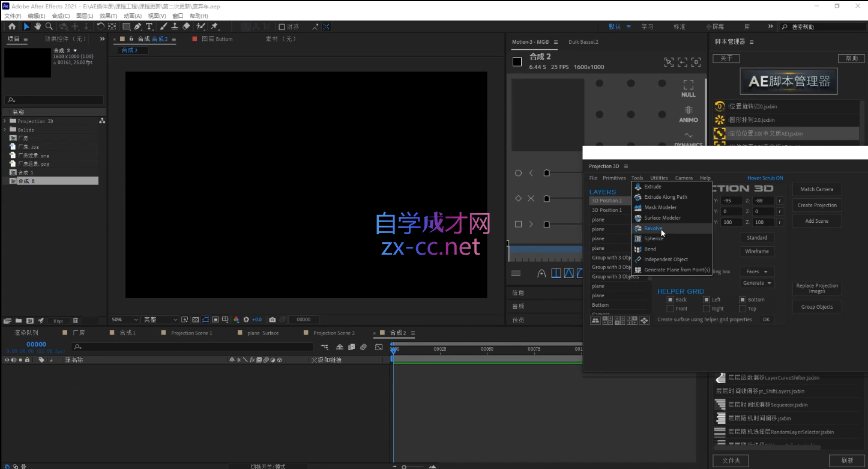Check the Right helper grid checkbox
Screen dimensions: 868x469
pos(707,309)
